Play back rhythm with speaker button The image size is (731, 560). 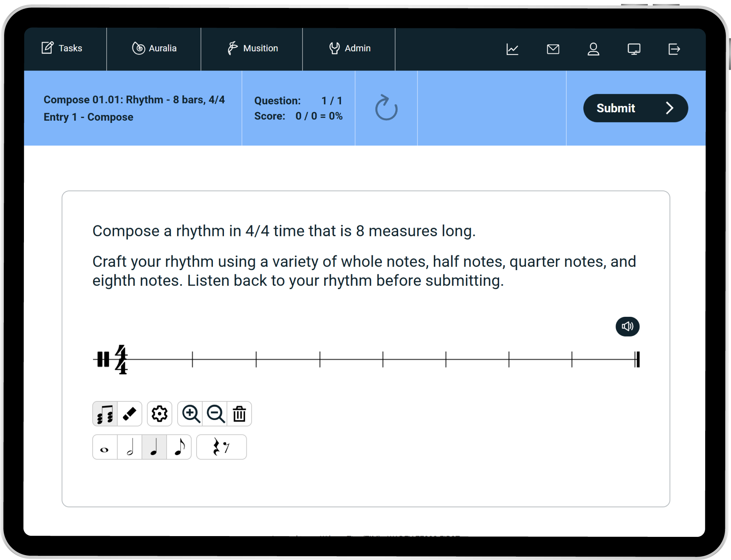coord(627,327)
